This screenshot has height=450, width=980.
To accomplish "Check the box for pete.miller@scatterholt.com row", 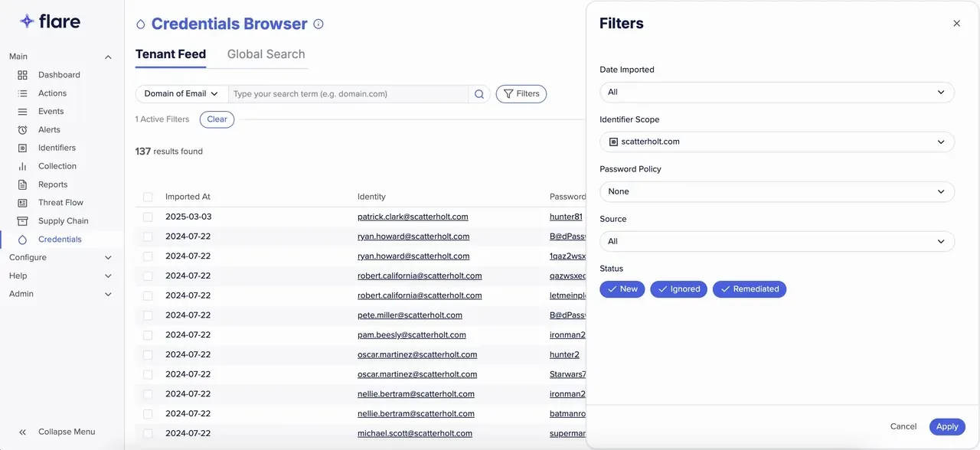I will (x=148, y=315).
